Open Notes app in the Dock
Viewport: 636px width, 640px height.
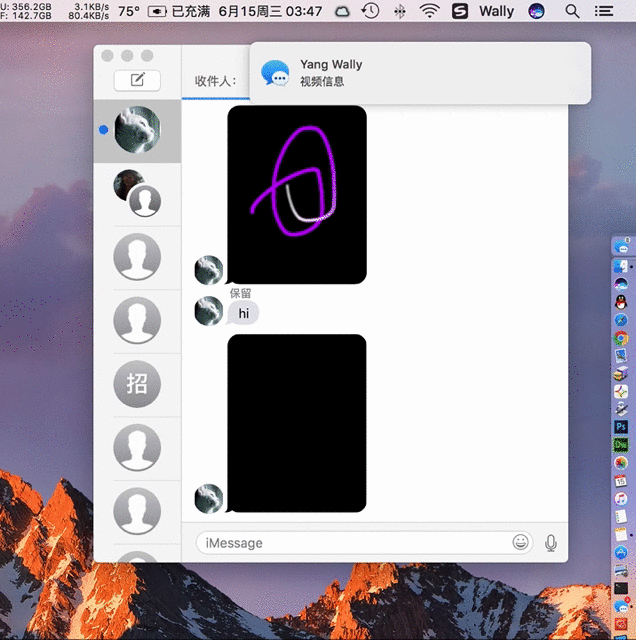pyautogui.click(x=621, y=534)
